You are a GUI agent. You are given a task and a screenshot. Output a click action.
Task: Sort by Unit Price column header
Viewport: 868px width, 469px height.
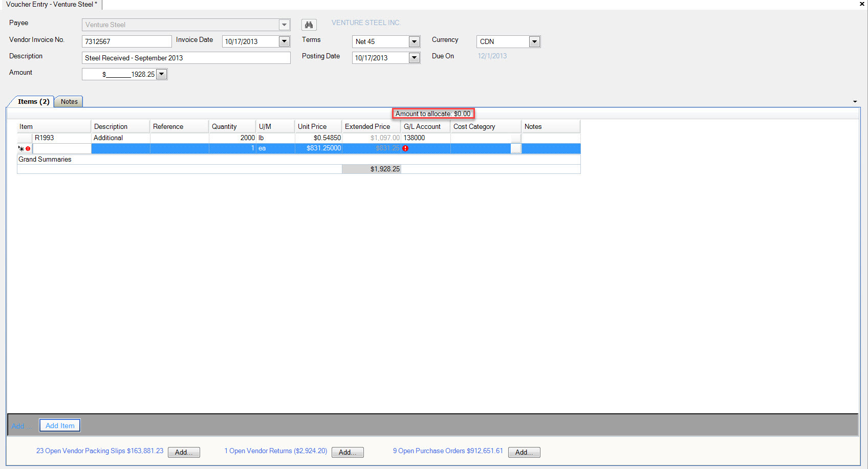pos(318,126)
